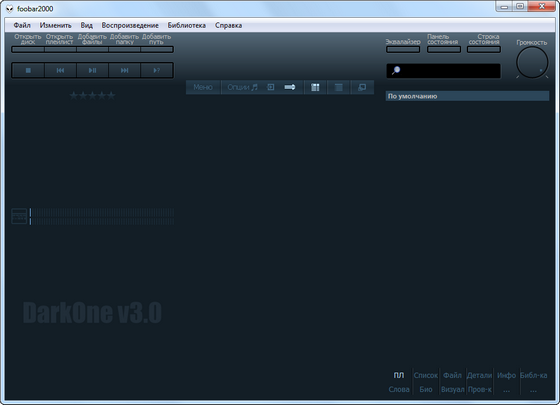
Task: Set rating using the five stars
Action: [x=92, y=96]
